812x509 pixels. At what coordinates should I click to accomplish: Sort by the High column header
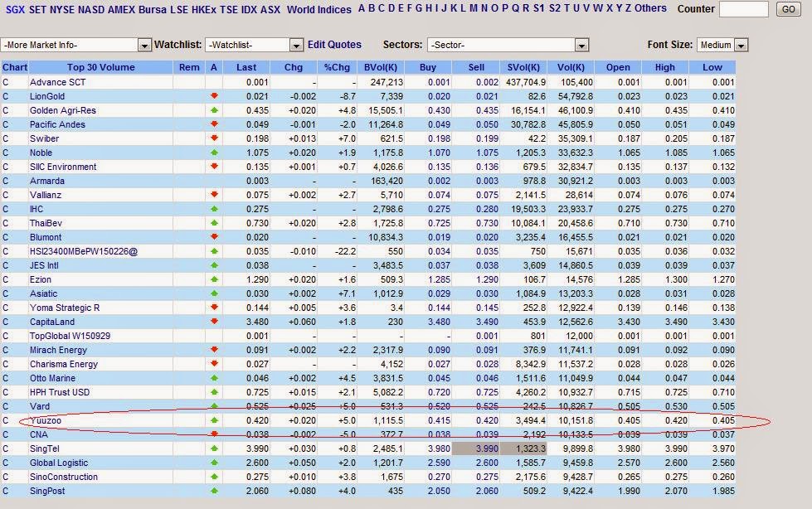(665, 67)
